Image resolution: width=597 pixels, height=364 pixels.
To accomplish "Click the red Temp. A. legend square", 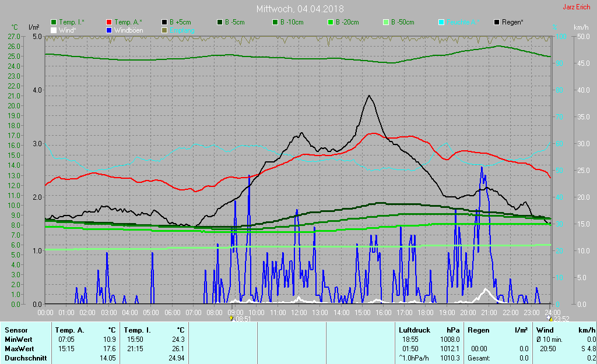I will click(110, 22).
